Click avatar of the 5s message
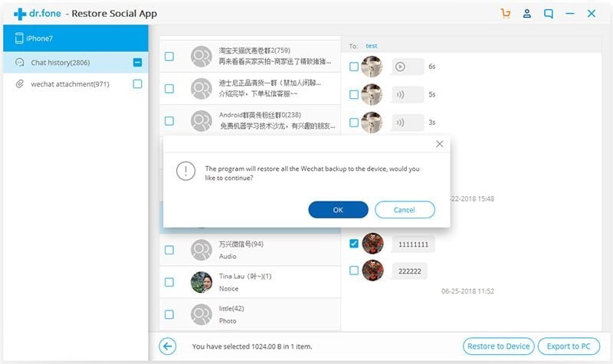Screen dimensions: 613x364 tap(372, 94)
